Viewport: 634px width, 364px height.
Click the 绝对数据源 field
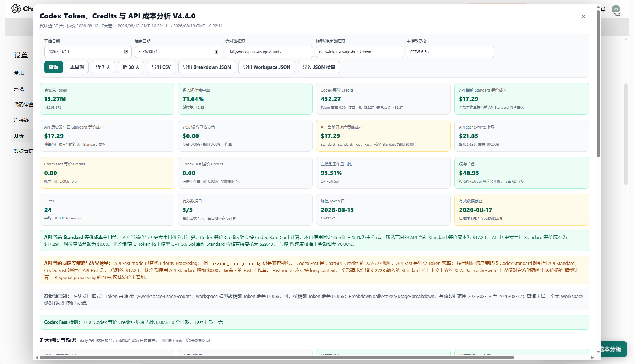click(x=269, y=52)
